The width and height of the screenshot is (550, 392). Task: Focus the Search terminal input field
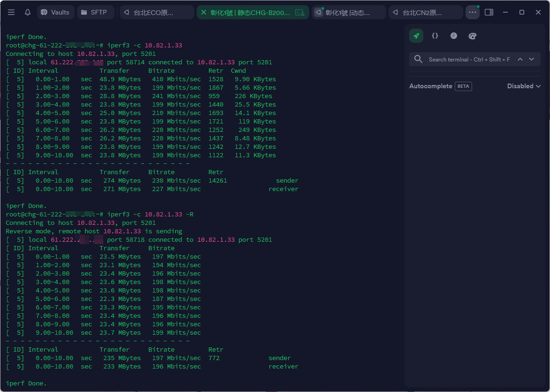469,60
